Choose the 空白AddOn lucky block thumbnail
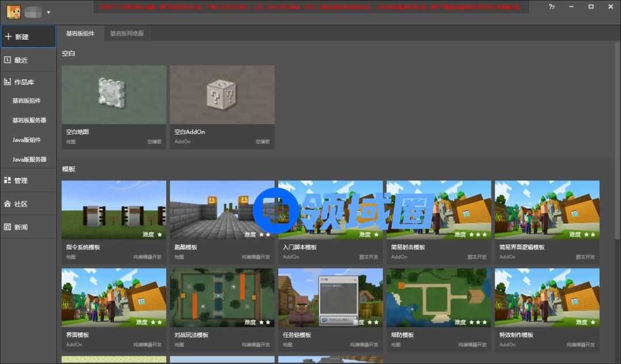 (x=221, y=94)
